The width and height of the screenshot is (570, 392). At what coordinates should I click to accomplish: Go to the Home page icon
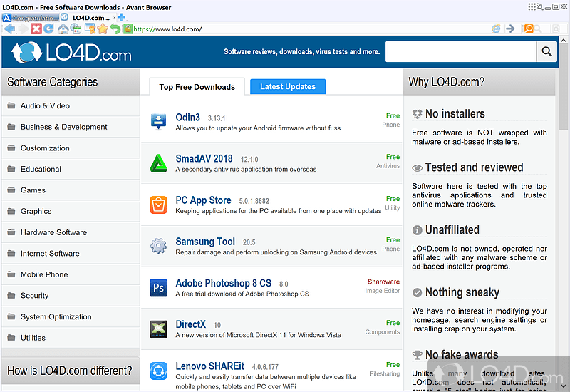click(x=63, y=29)
